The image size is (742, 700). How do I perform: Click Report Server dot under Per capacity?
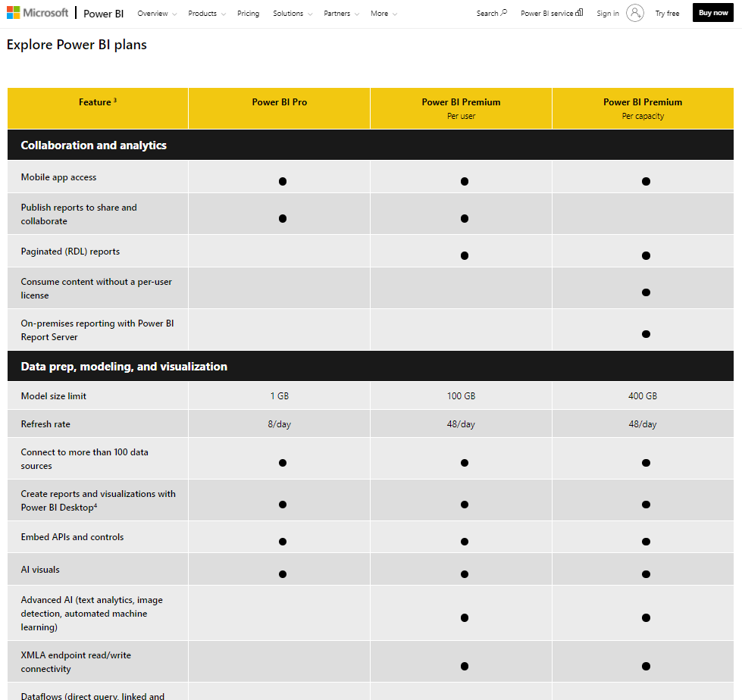tap(646, 334)
